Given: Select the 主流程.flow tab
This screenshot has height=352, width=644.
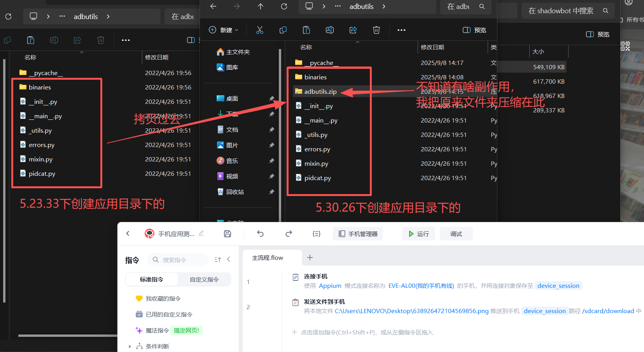Looking at the screenshot, I should (x=268, y=257).
